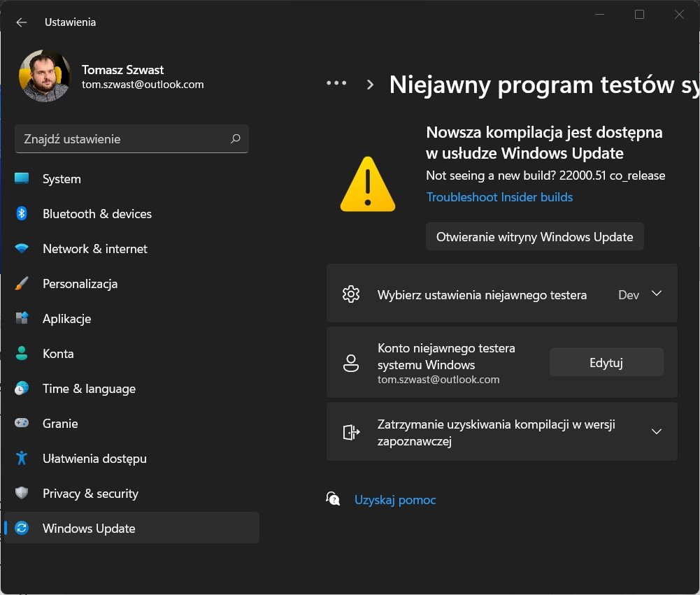
Task: Click the Time & language globe icon
Action: [x=22, y=388]
